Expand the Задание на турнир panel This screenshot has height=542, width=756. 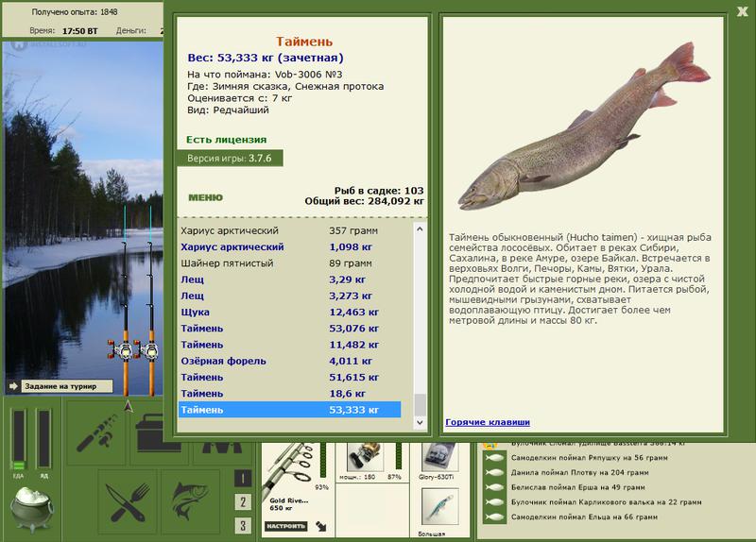click(60, 386)
